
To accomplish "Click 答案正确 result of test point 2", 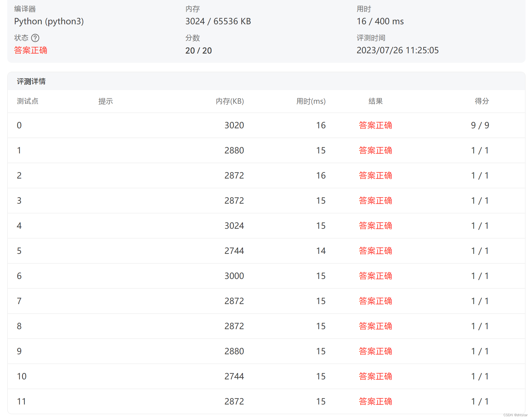I will click(x=375, y=175).
